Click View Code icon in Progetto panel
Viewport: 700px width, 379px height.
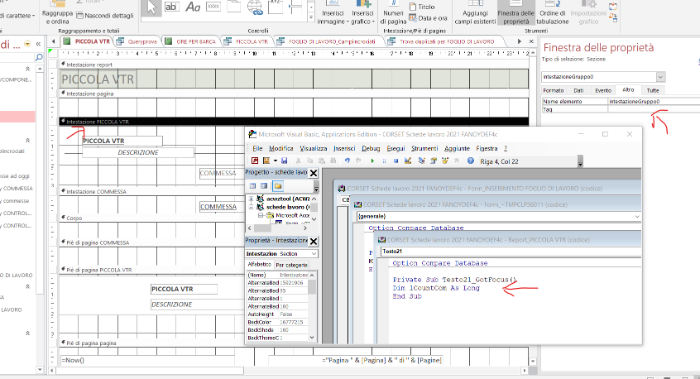point(253,186)
